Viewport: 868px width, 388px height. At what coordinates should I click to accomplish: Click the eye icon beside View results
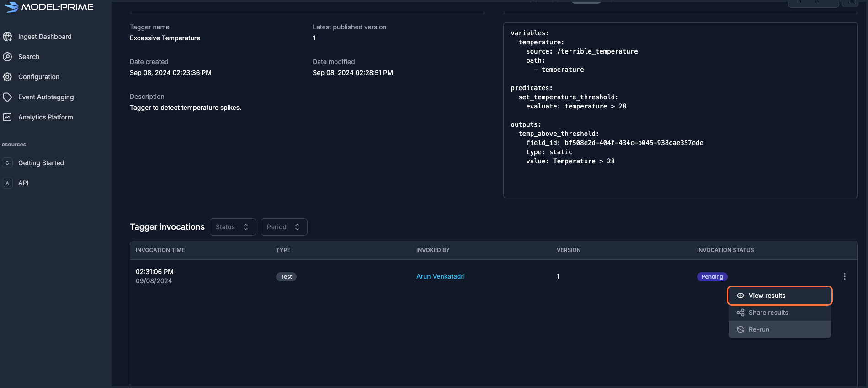740,296
